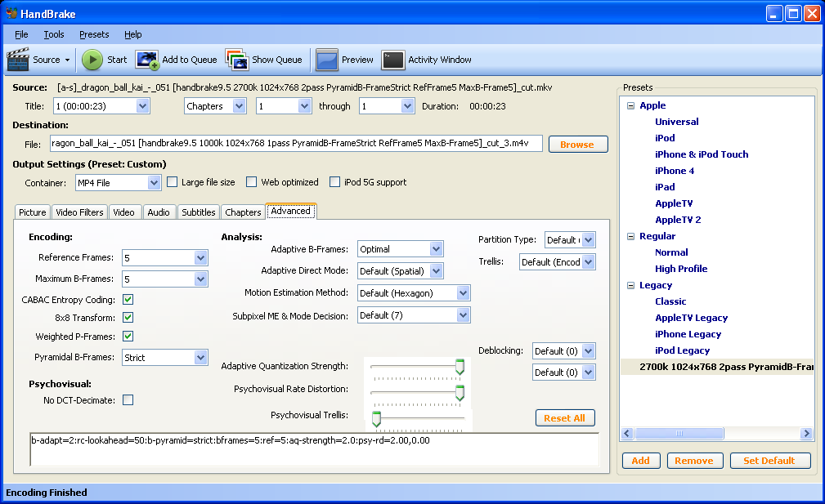825x504 pixels.
Task: Click the presets horizontal scrollbar right arrow
Action: pyautogui.click(x=806, y=433)
